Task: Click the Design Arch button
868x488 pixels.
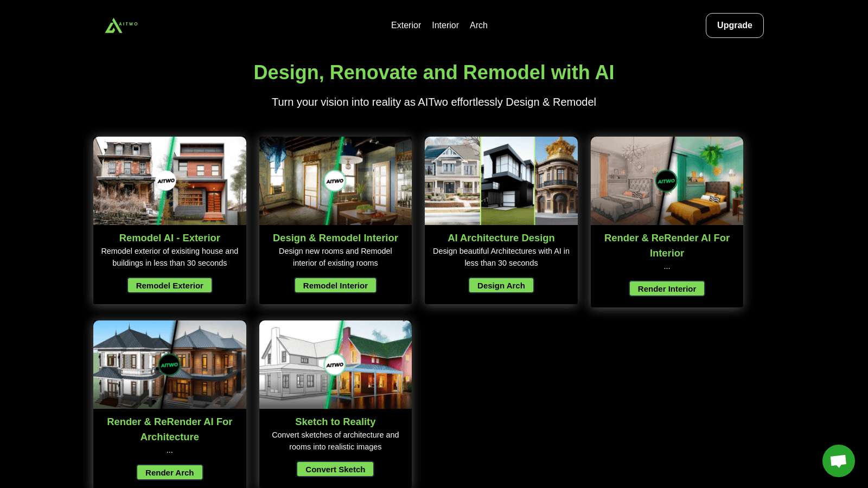Action: pyautogui.click(x=501, y=285)
